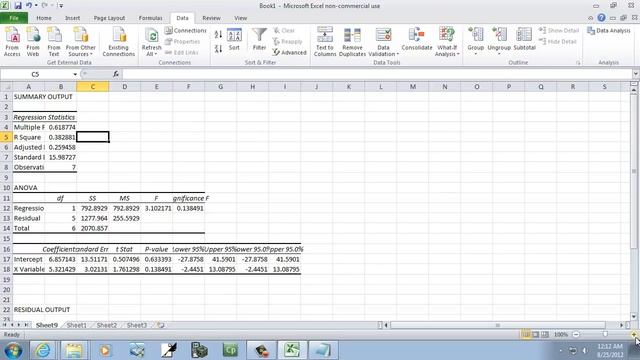640x360 pixels.
Task: Click the zoom slider handle
Action: [x=605, y=335]
